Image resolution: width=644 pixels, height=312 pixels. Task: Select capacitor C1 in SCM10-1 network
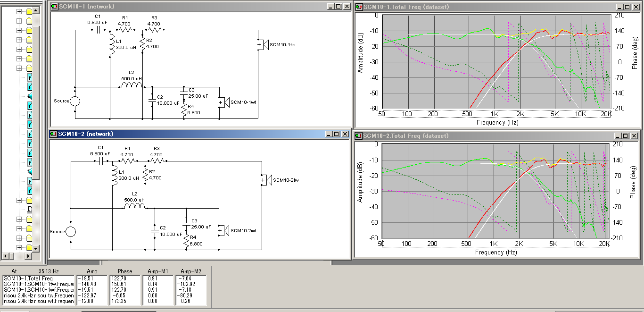click(99, 30)
